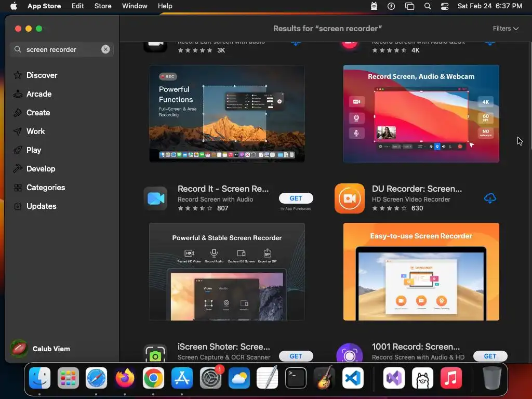Open Music app from the Dock
The image size is (532, 399).
(x=451, y=378)
